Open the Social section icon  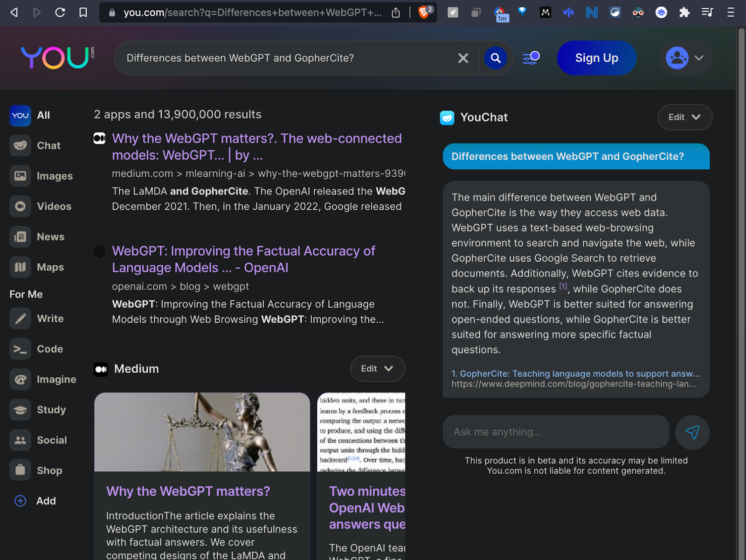tap(20, 440)
